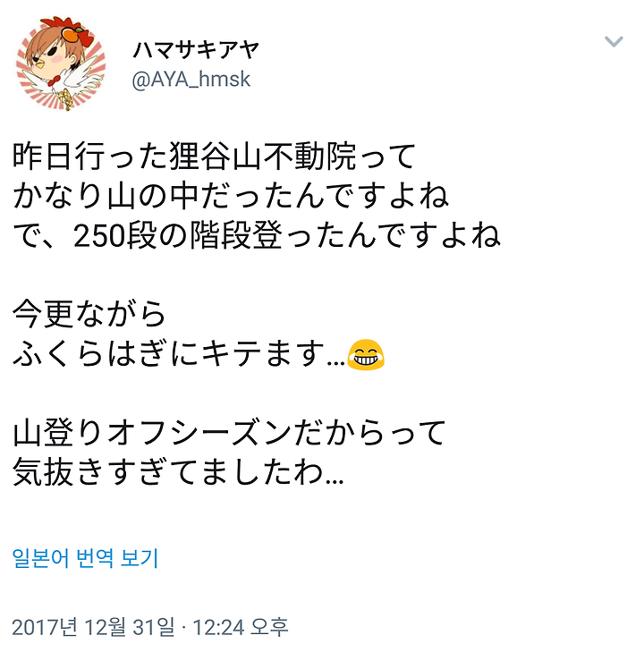Open the 2017년 12월 31일 date permalink
Image resolution: width=644 pixels, height=652 pixels.
(93, 627)
